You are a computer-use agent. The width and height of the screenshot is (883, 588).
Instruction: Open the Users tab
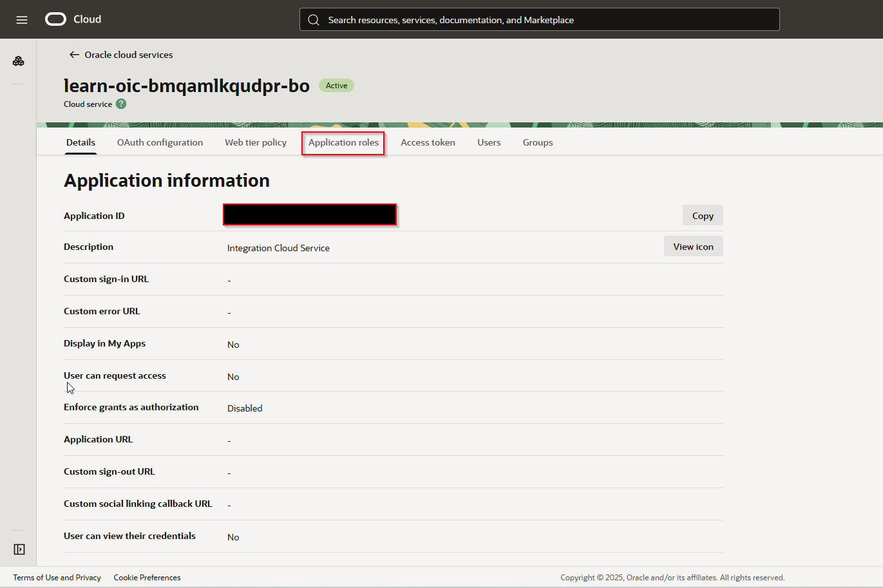point(489,142)
